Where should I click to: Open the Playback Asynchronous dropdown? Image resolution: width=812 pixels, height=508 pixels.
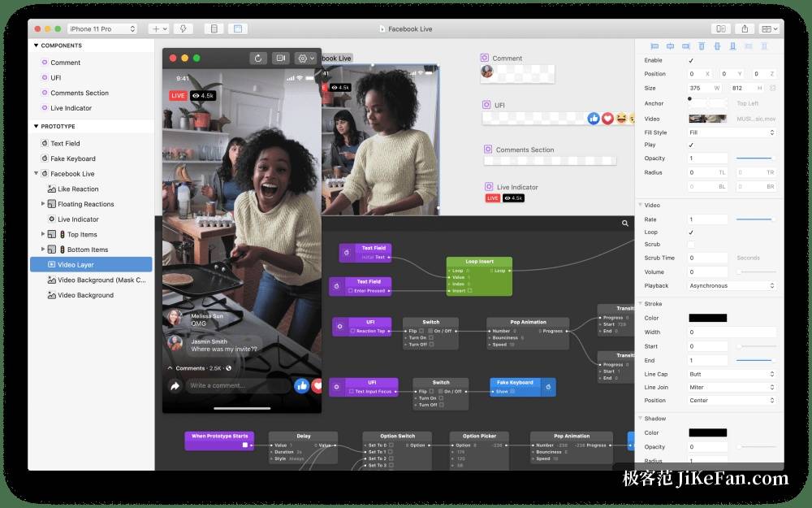(732, 285)
